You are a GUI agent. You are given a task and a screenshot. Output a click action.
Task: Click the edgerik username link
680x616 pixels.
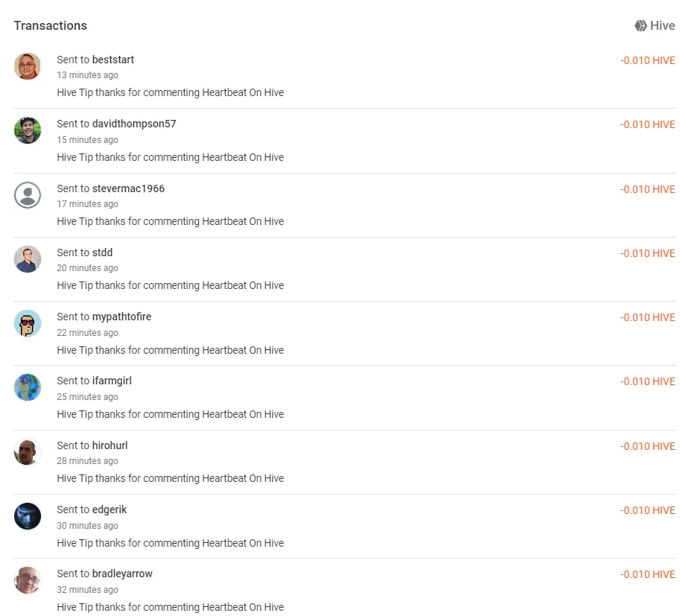click(x=109, y=509)
